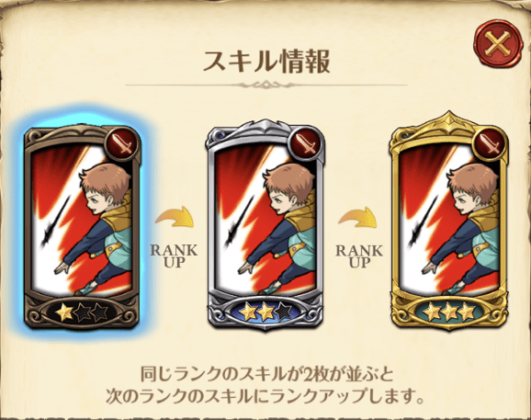Click the star rating on silver card
This screenshot has width=531, height=420.
tap(265, 312)
